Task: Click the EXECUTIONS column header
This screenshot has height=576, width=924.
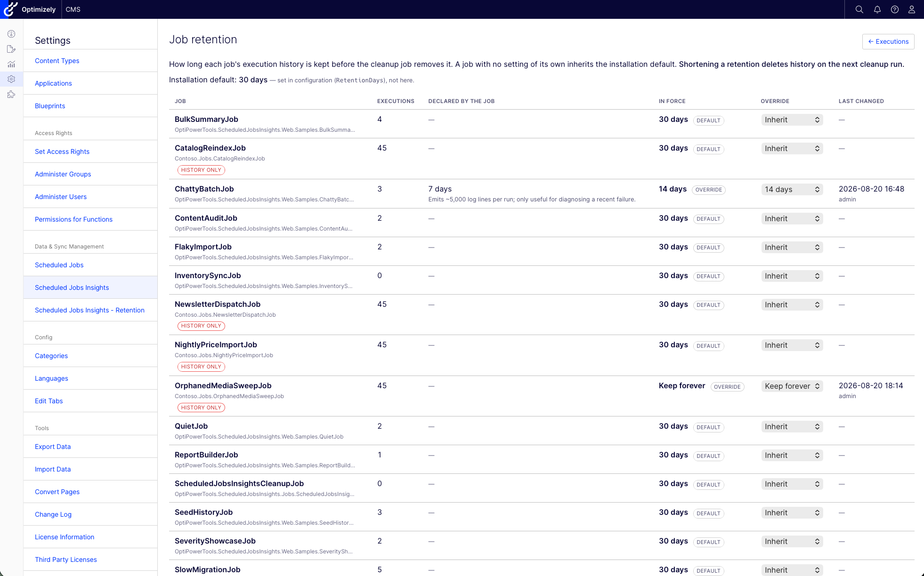Action: pyautogui.click(x=396, y=101)
